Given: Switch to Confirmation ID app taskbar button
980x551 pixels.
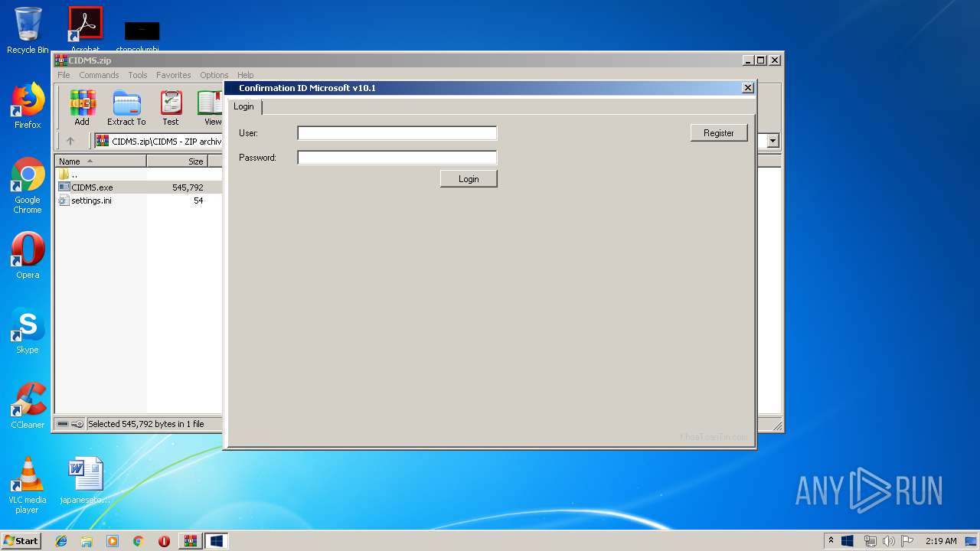Looking at the screenshot, I should [x=216, y=541].
